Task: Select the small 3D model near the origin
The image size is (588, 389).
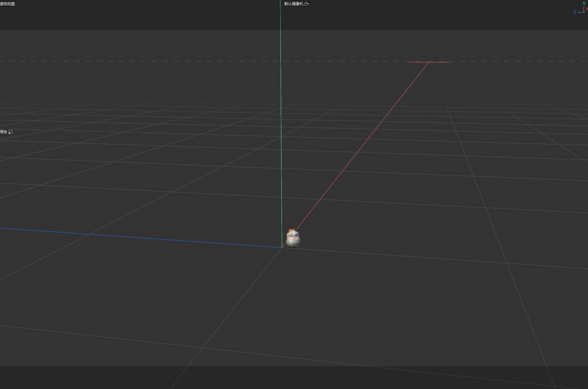Action: (293, 239)
